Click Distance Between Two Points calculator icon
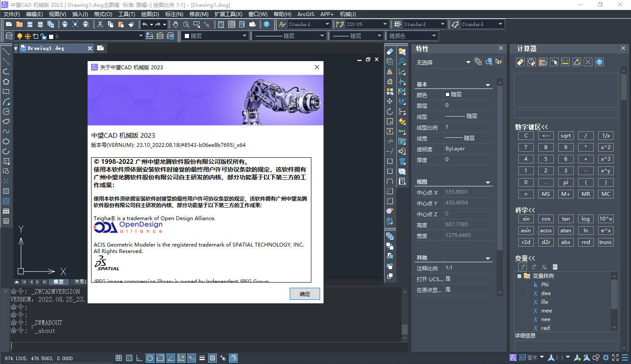631x364 pixels. pyautogui.click(x=566, y=62)
